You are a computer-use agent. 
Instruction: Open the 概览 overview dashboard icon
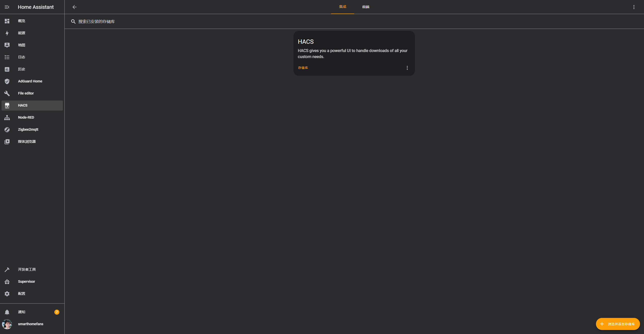(x=7, y=21)
